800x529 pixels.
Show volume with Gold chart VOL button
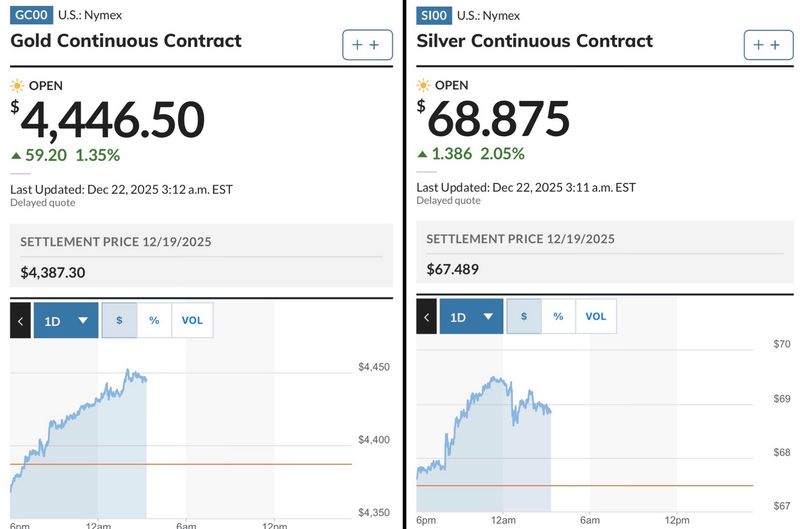[192, 320]
